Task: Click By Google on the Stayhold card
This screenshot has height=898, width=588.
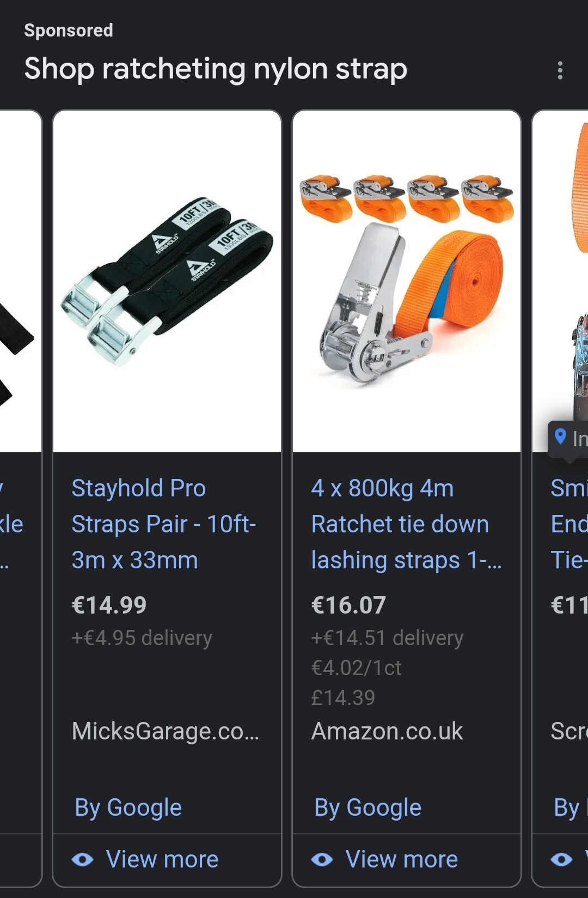Action: (128, 808)
